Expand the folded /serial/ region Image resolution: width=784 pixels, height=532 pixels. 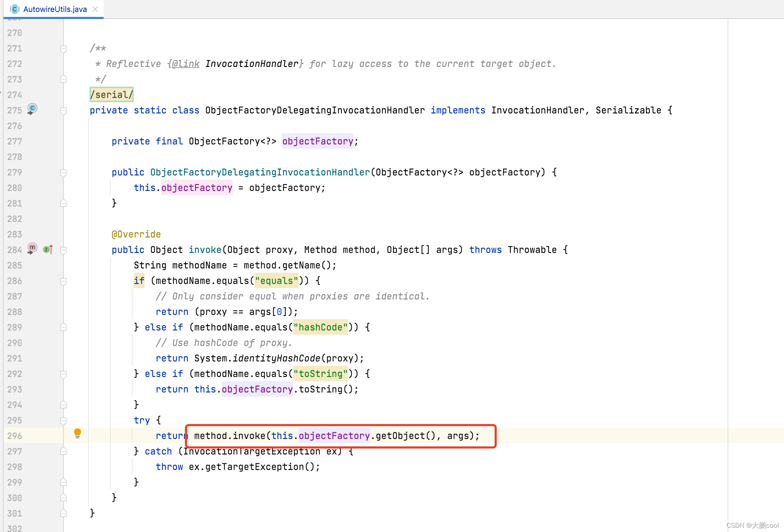coord(111,94)
